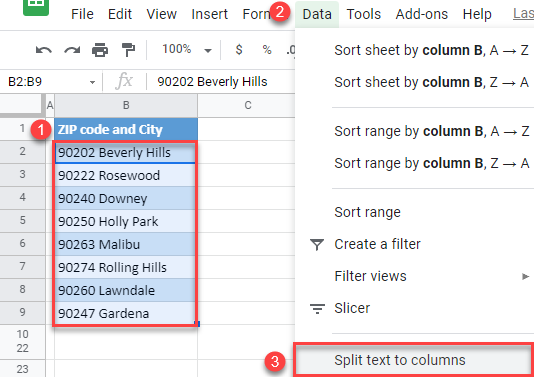Click the 90274 Rolling Hills cell
The height and width of the screenshot is (377, 534).
(x=125, y=267)
